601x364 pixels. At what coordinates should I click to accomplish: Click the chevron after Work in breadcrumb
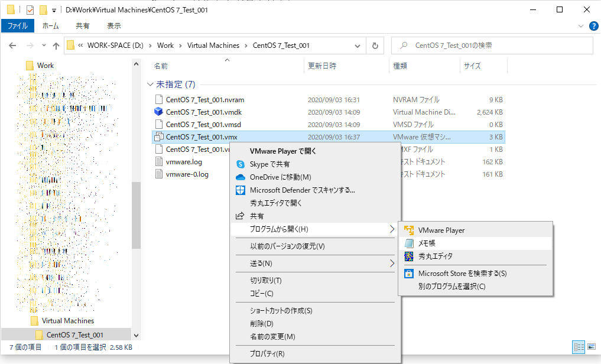point(180,45)
